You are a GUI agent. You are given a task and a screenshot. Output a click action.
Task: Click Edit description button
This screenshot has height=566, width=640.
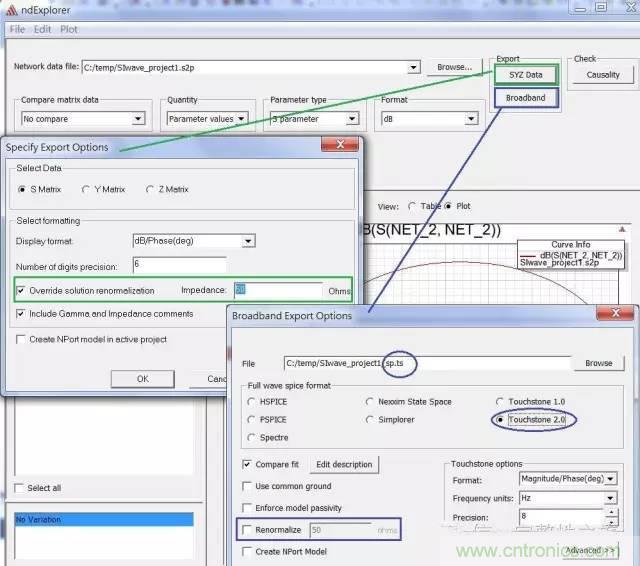pyautogui.click(x=344, y=464)
